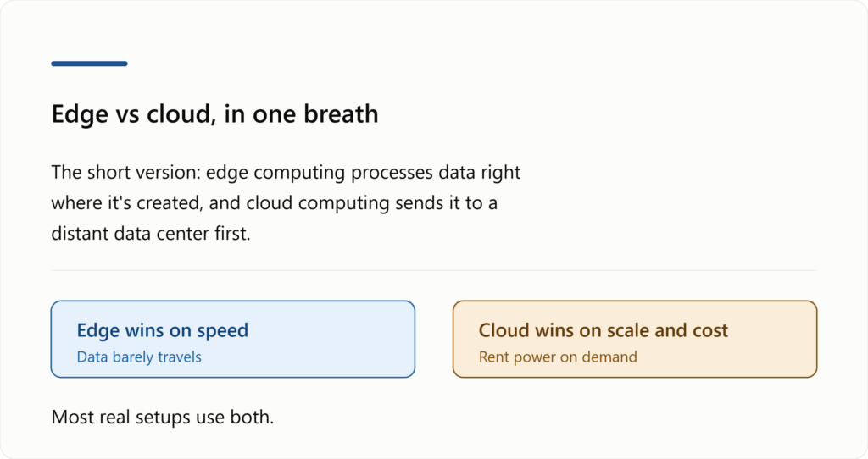Click the paragraph line starting "where it's created"
Viewport: 868px width, 459px height.
274,203
